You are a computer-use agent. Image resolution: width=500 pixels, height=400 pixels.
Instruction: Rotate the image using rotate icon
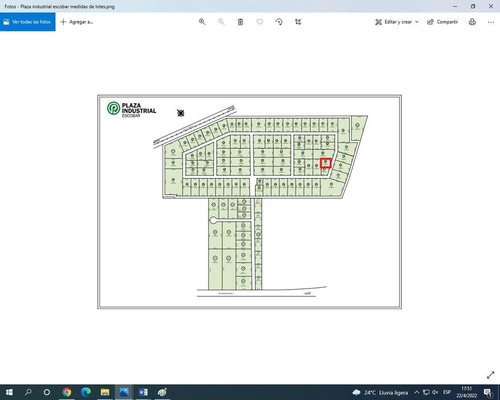tap(279, 22)
